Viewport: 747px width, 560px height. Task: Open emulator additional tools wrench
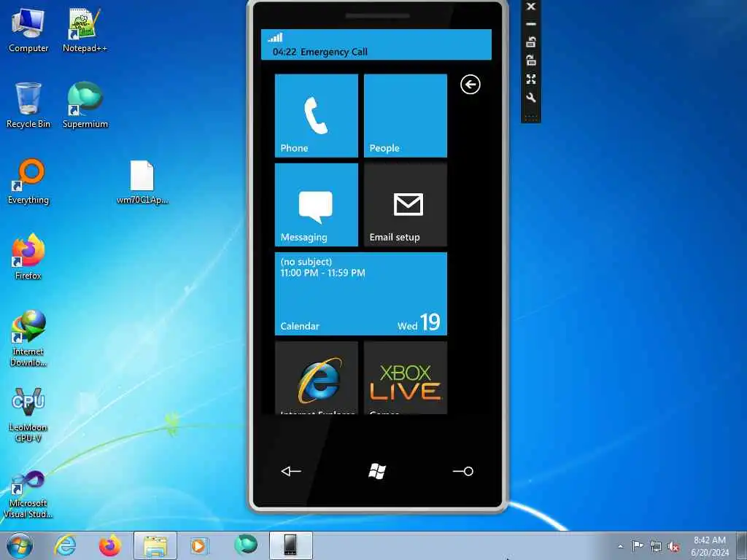pos(531,98)
